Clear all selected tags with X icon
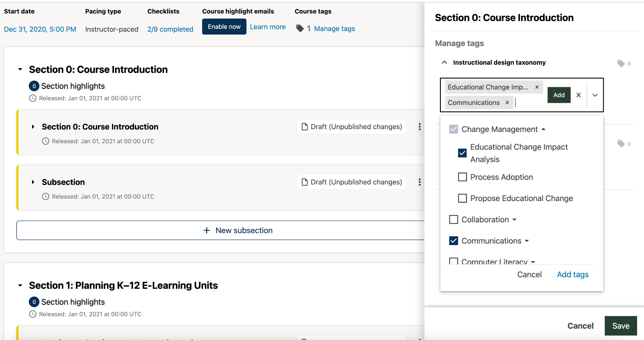Viewport: 644px width, 340px height. (579, 95)
